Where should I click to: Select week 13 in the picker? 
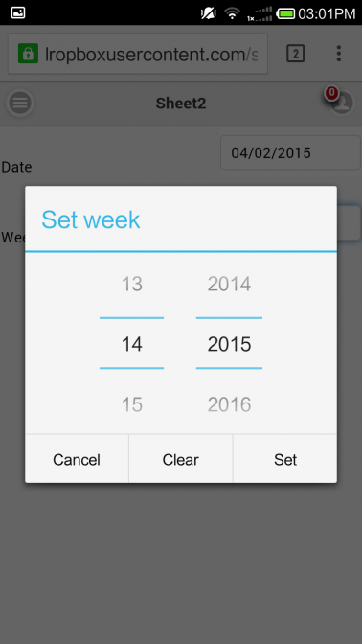point(132,285)
